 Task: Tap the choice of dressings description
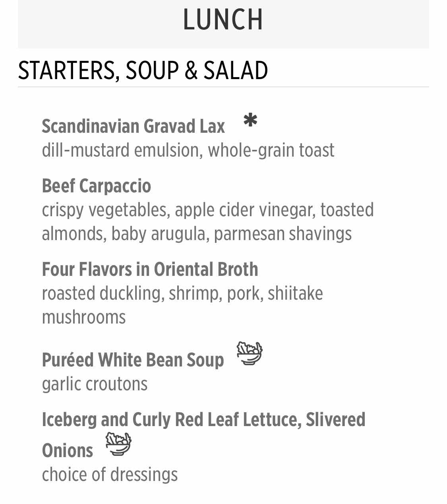tap(110, 475)
